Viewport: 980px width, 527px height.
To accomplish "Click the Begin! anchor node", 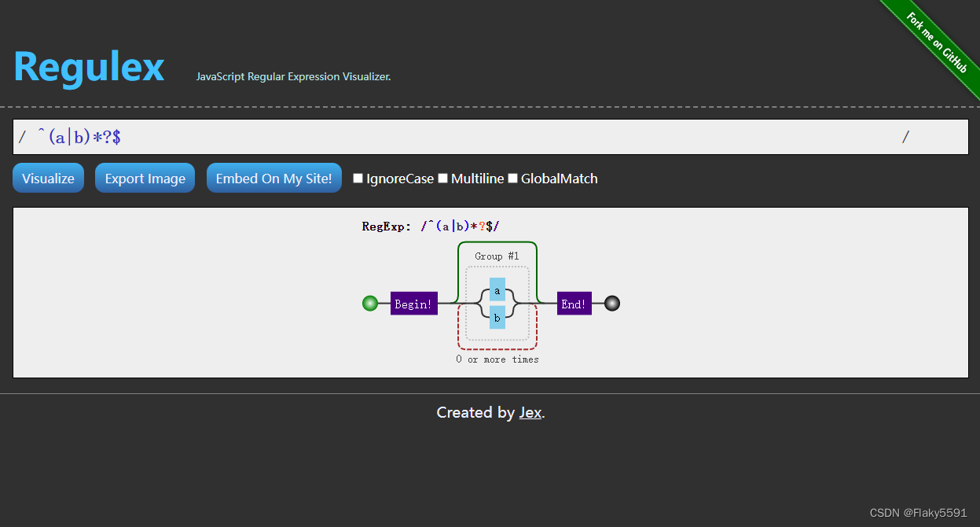I will [x=414, y=304].
